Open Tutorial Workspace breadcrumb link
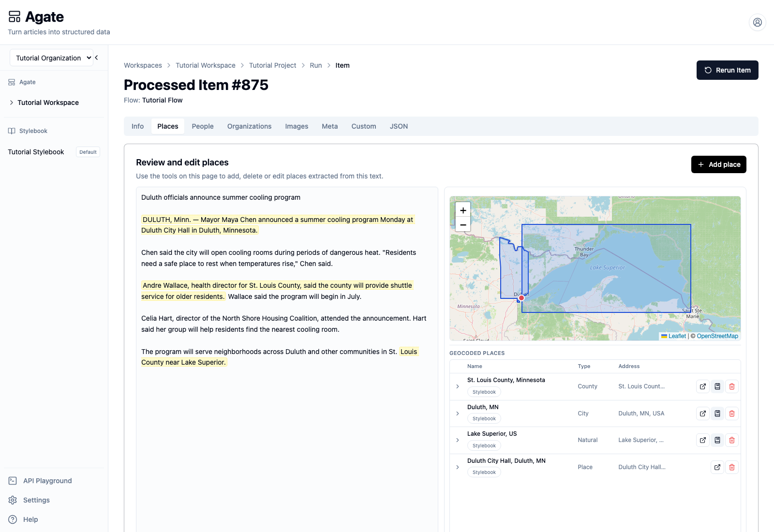This screenshot has width=774, height=532. [x=206, y=65]
